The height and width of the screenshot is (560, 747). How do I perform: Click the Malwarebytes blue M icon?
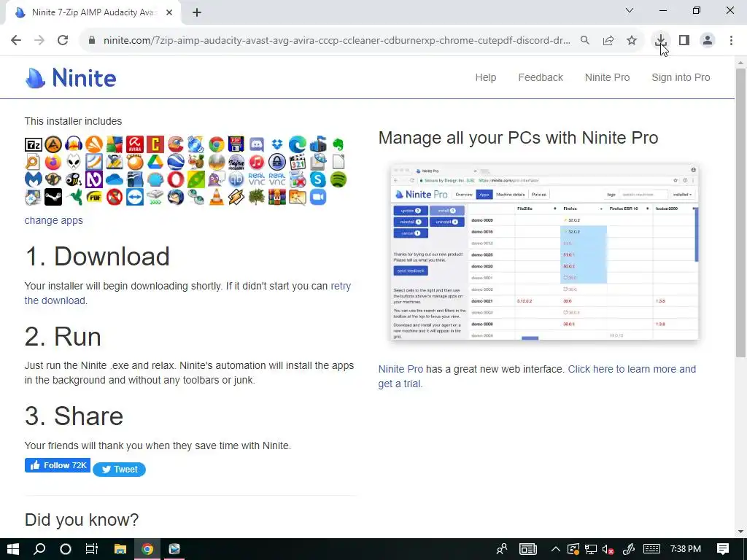pyautogui.click(x=34, y=179)
